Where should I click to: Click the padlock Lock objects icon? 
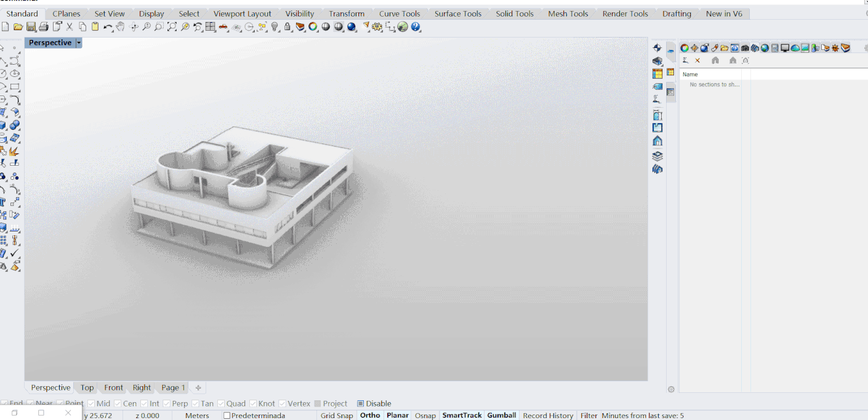pyautogui.click(x=287, y=26)
